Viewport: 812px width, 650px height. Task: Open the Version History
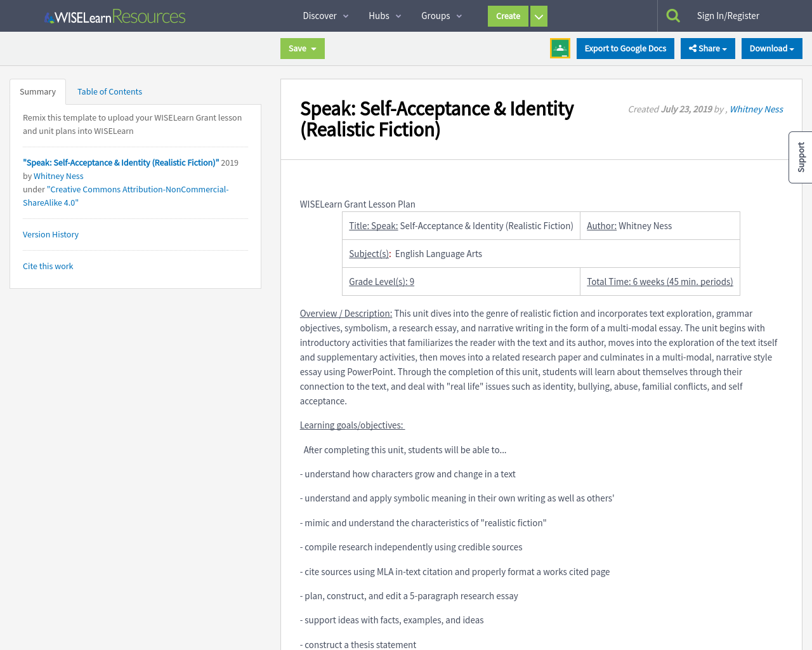point(50,234)
